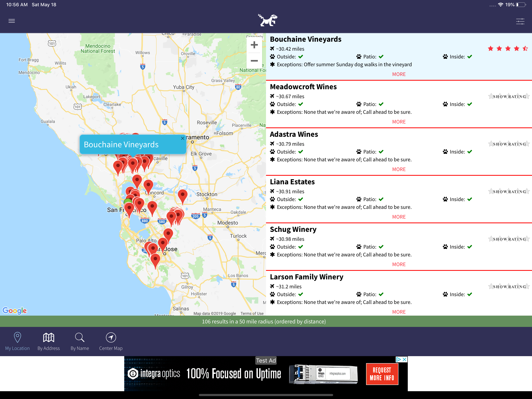Open the hamburger menu
Image resolution: width=532 pixels, height=399 pixels.
point(11,21)
